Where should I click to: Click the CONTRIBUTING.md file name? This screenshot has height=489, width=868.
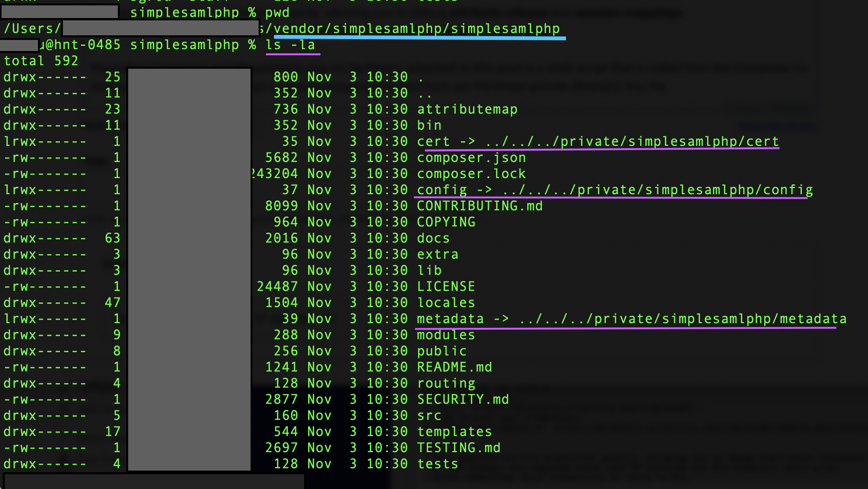pyautogui.click(x=480, y=206)
